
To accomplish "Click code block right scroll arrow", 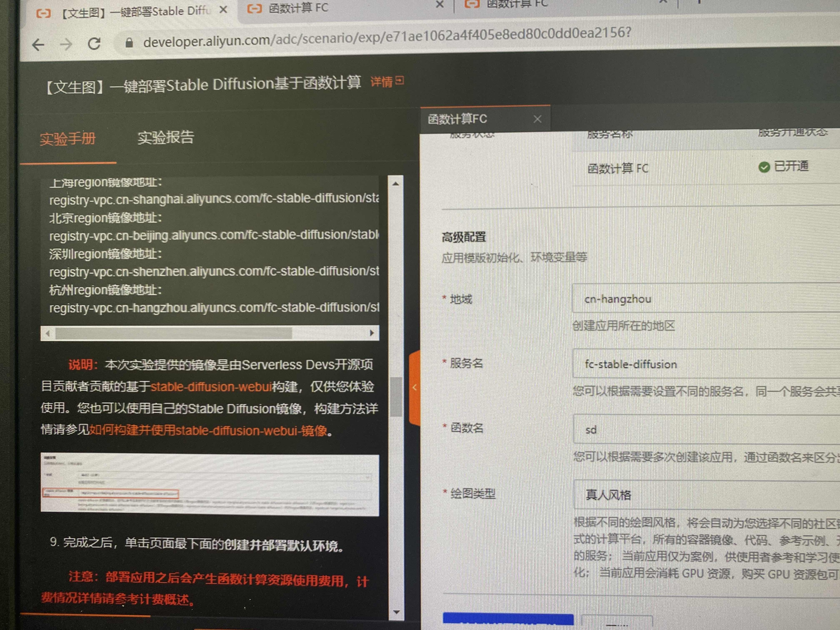I will (x=372, y=333).
